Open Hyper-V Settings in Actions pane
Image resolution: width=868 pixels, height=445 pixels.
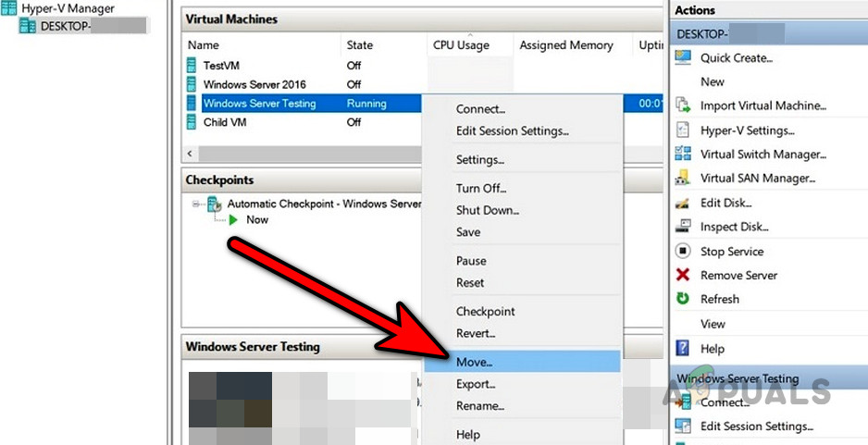coord(748,130)
